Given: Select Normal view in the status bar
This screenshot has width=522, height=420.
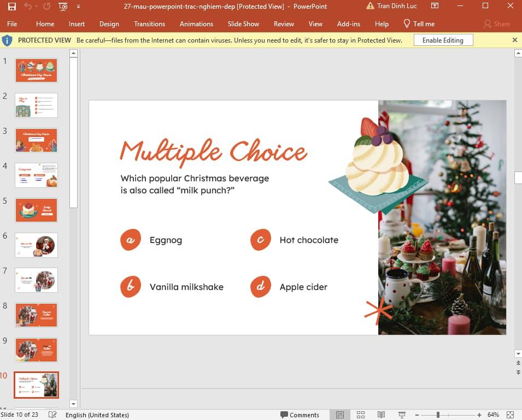Looking at the screenshot, I should (339, 414).
